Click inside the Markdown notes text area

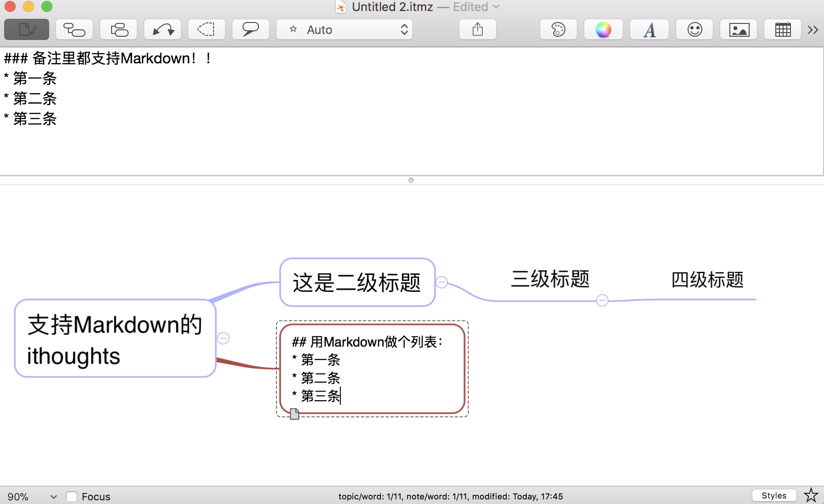click(412, 111)
